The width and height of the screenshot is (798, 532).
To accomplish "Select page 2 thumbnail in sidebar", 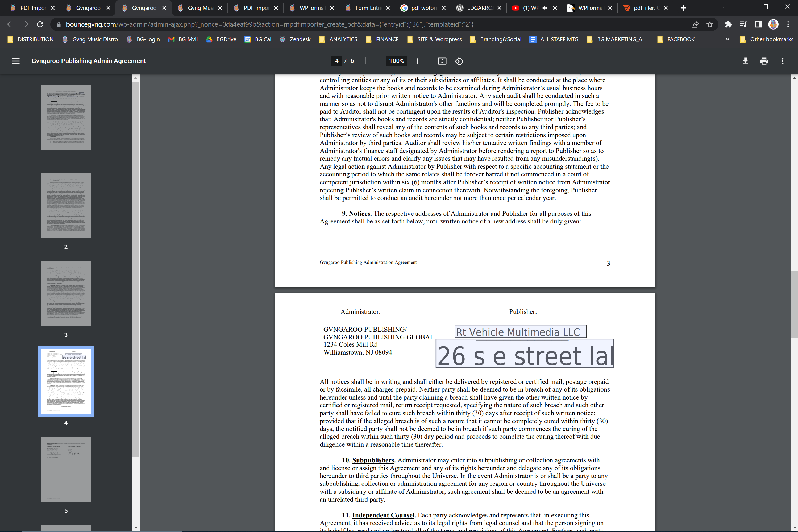I will (x=66, y=206).
